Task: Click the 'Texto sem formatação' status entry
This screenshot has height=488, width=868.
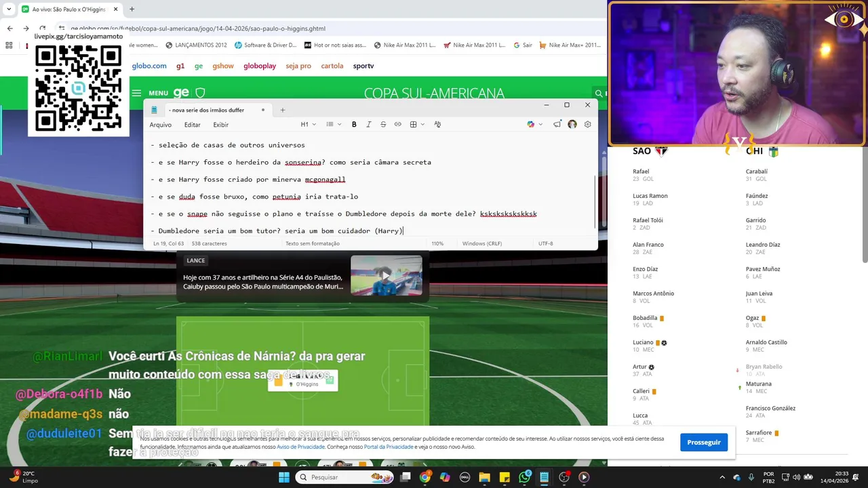Action: (312, 243)
